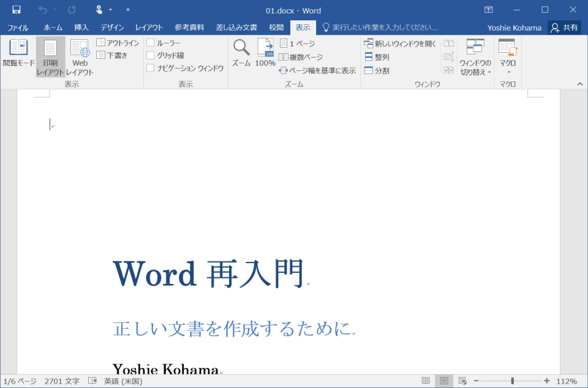Customize the Quick Access Toolbar dropdown
Viewport: 588px width, 388px height.
[x=128, y=10]
